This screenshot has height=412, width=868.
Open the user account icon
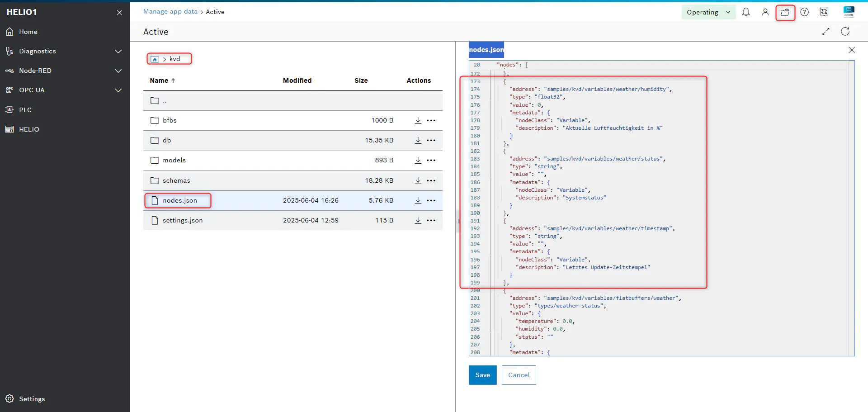tap(765, 12)
